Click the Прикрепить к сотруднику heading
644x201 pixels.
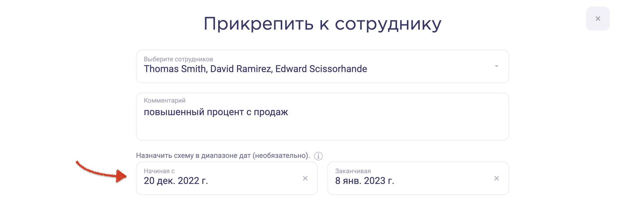tap(322, 24)
